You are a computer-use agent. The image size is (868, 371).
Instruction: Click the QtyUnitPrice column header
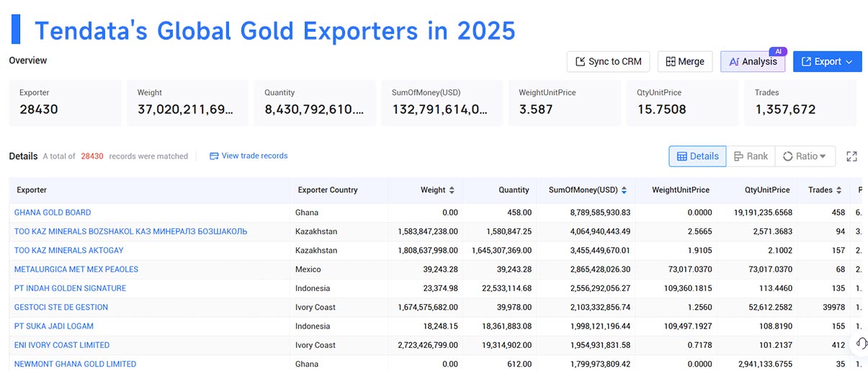767,190
